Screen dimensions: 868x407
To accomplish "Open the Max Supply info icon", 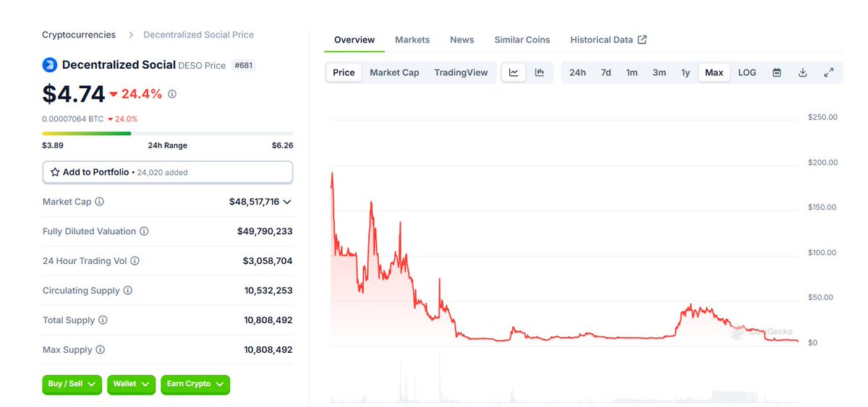I will (x=100, y=350).
